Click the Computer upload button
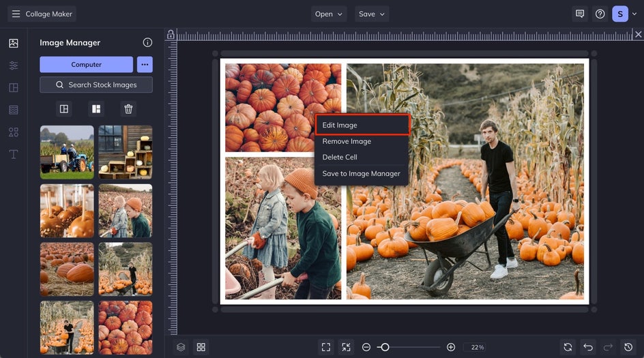Image resolution: width=644 pixels, height=358 pixels. pos(87,64)
